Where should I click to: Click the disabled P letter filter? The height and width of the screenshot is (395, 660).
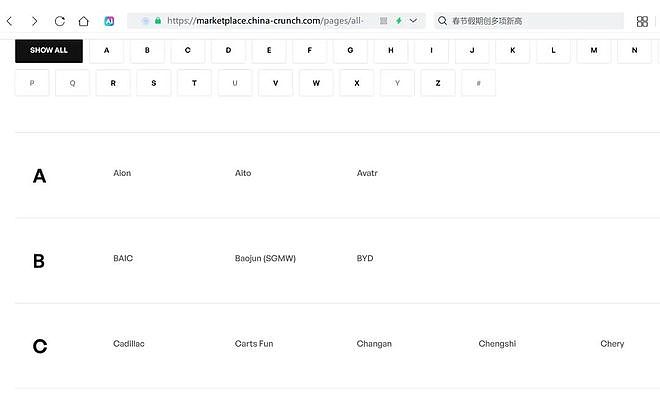tap(32, 83)
